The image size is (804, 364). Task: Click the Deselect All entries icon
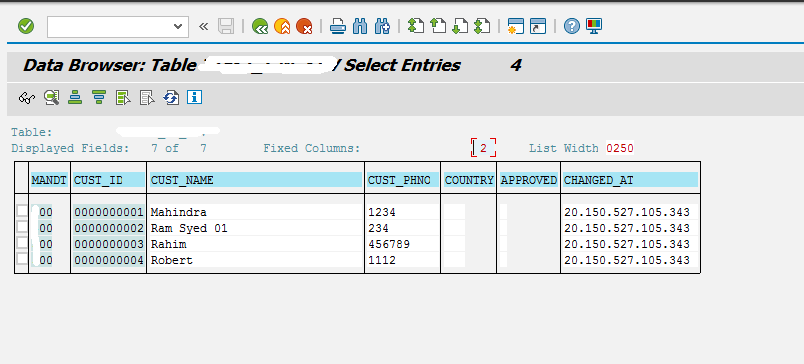point(147,97)
